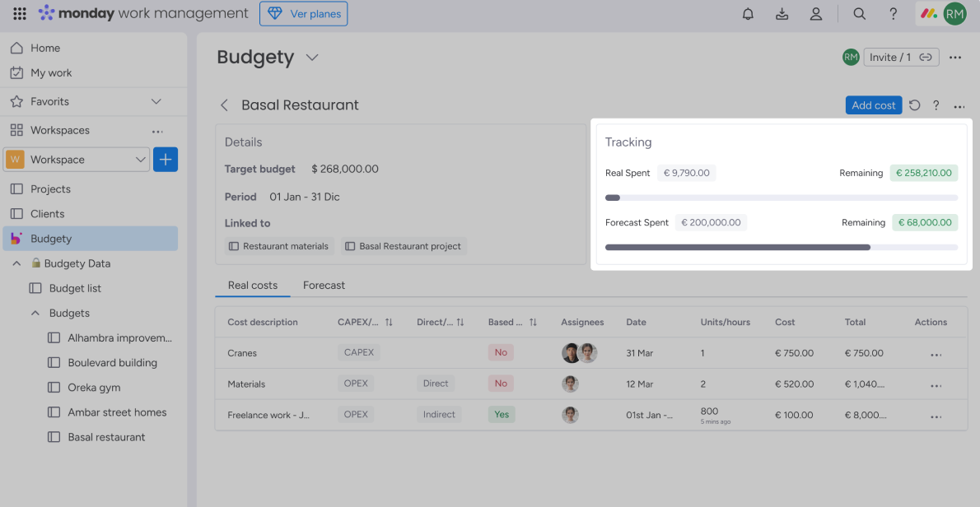Screen dimensions: 980x507
Task: Collapse the Budgets group in the sidebar
Action: pos(35,313)
